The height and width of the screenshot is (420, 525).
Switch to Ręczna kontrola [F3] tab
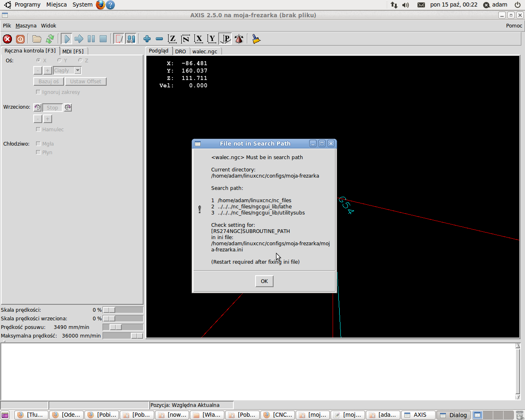(x=30, y=51)
